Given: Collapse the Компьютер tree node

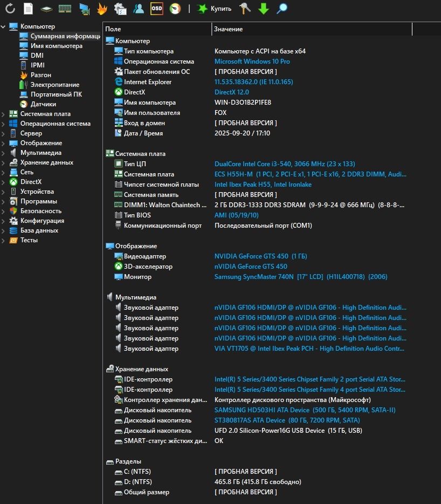Looking at the screenshot, I should click(3, 26).
